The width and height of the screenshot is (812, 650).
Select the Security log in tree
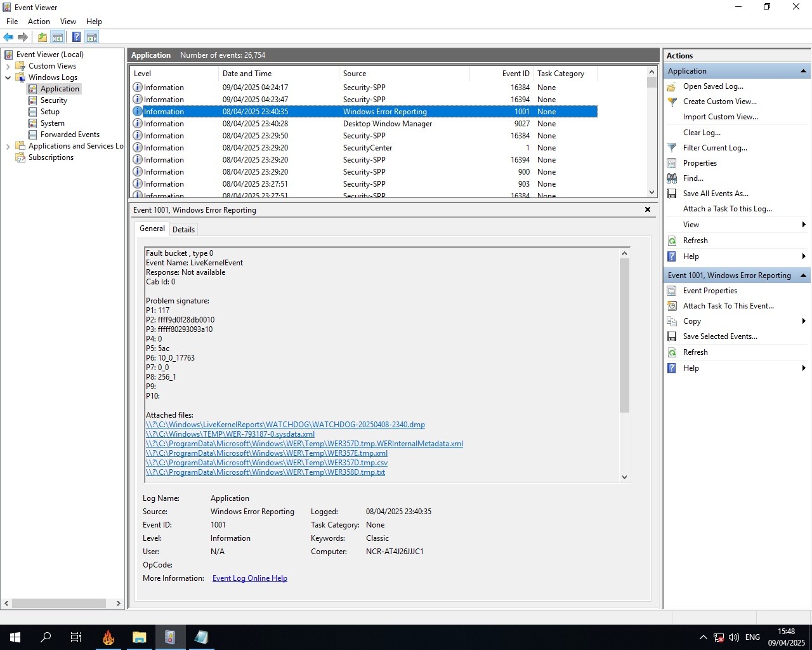point(54,100)
